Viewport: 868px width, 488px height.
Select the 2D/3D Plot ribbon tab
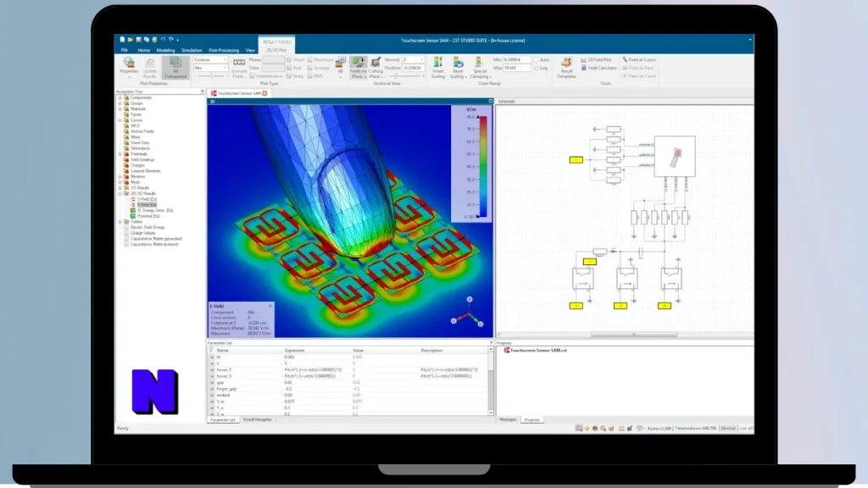[x=275, y=50]
